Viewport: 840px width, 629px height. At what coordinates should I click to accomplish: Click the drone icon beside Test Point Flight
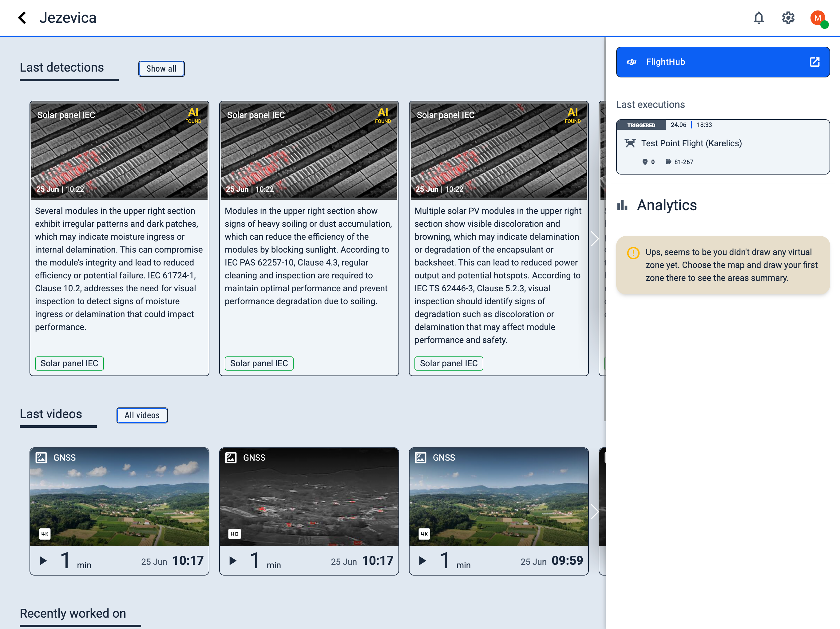point(630,143)
